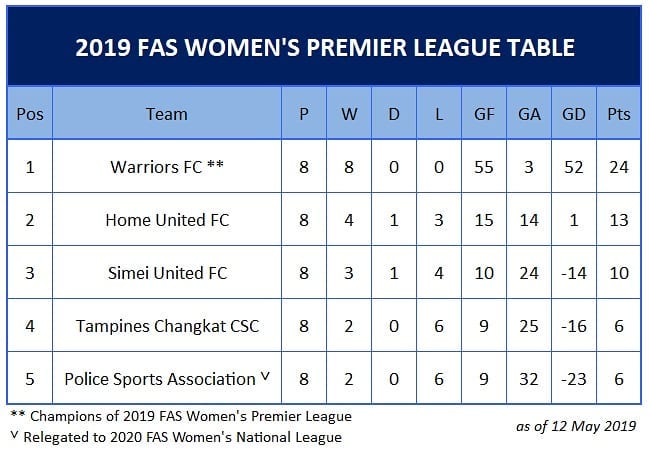Click Police Sports Association goals against 32
Screen dimensions: 649x453
click(x=529, y=378)
